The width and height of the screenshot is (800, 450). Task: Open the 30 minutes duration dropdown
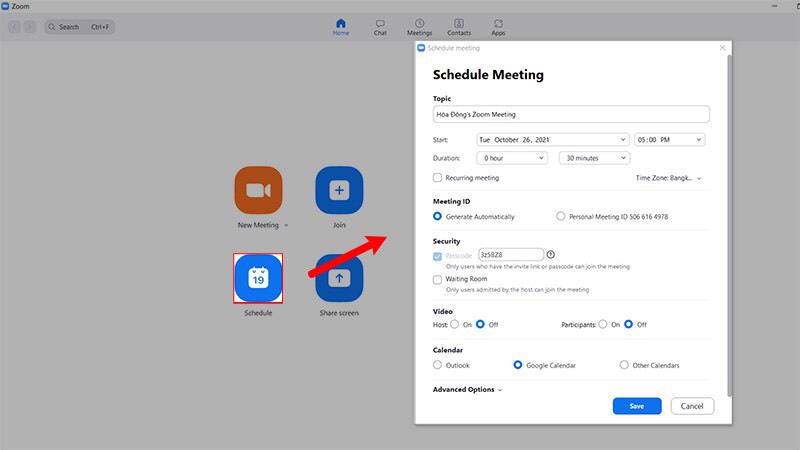[x=594, y=158]
